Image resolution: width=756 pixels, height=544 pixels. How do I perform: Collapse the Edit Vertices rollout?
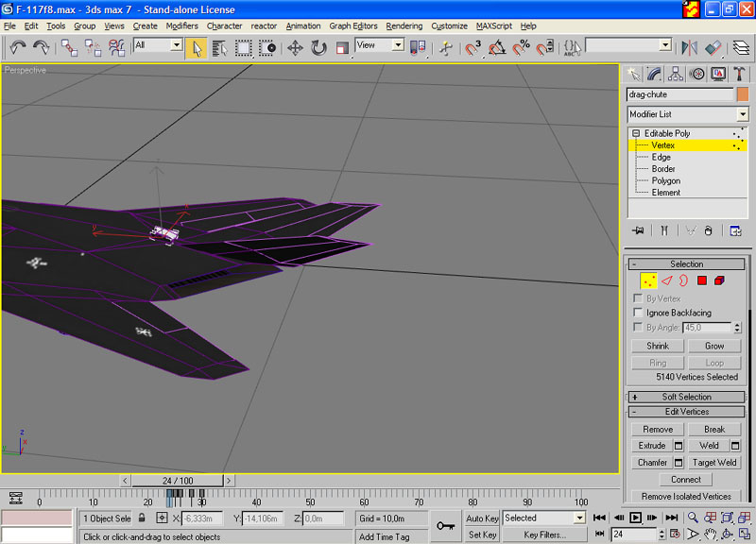click(687, 412)
